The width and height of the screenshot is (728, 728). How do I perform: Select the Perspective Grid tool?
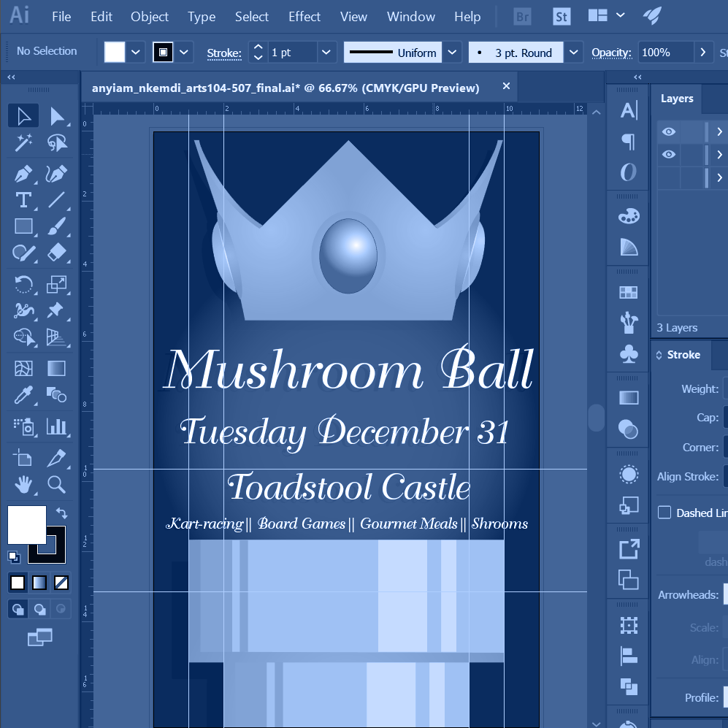[57, 337]
